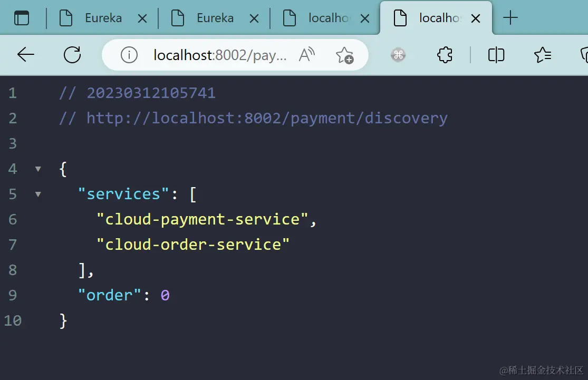Select the "cloud-payment-service" value

[x=202, y=220]
